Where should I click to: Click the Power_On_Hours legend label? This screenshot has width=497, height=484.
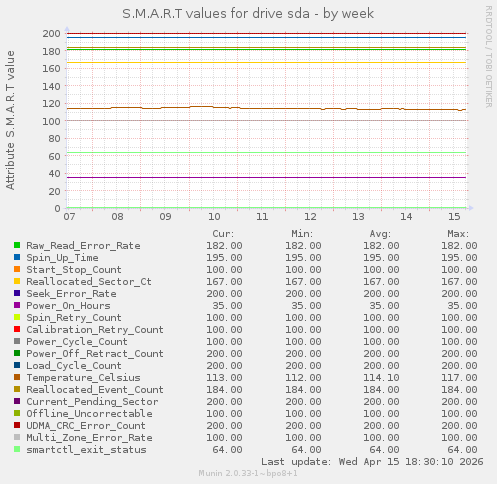point(68,306)
